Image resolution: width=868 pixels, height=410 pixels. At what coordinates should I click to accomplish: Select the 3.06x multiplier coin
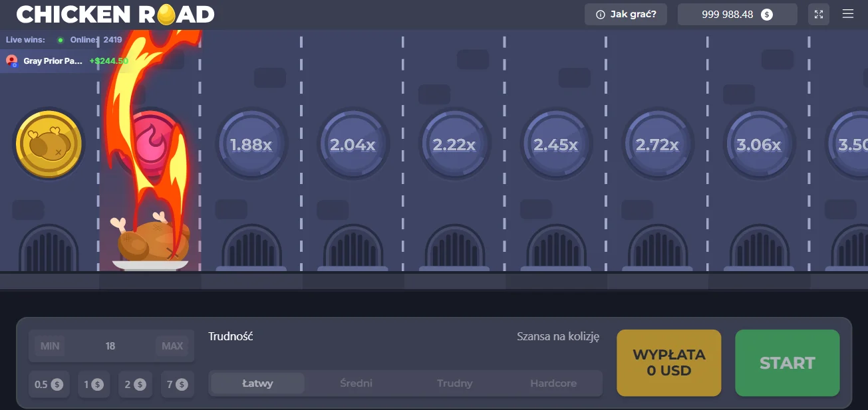(x=759, y=144)
